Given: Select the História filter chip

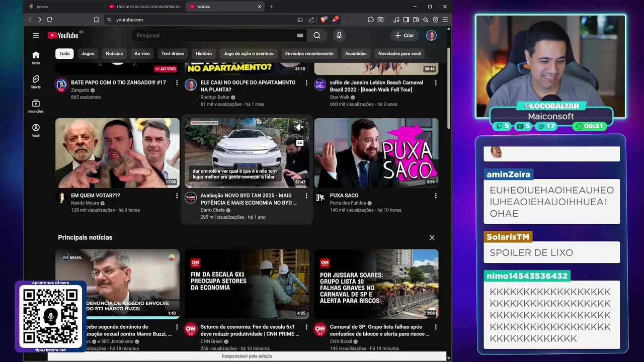Looking at the screenshot, I should [x=204, y=53].
